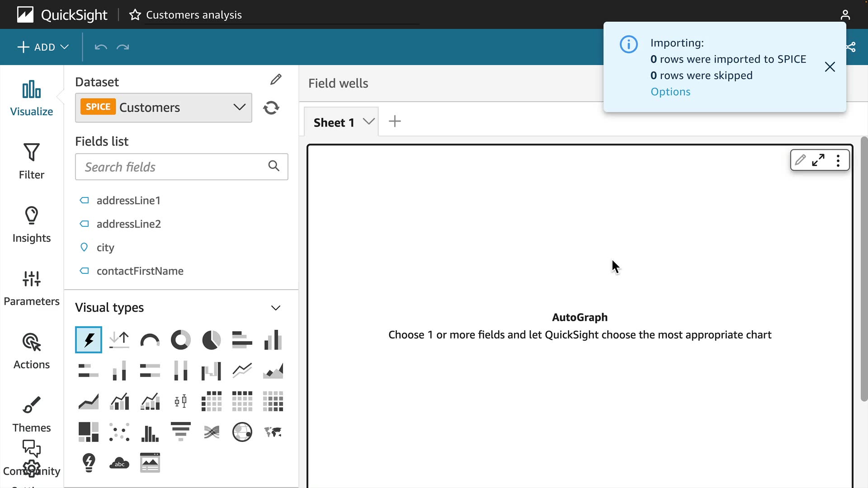Maximize the AutoGraph visual
868x488 pixels.
pyautogui.click(x=818, y=160)
